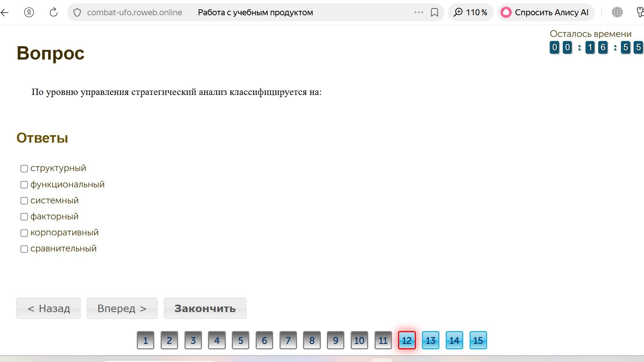Jump to question 8
The width and height of the screenshot is (644, 362).
[312, 340]
